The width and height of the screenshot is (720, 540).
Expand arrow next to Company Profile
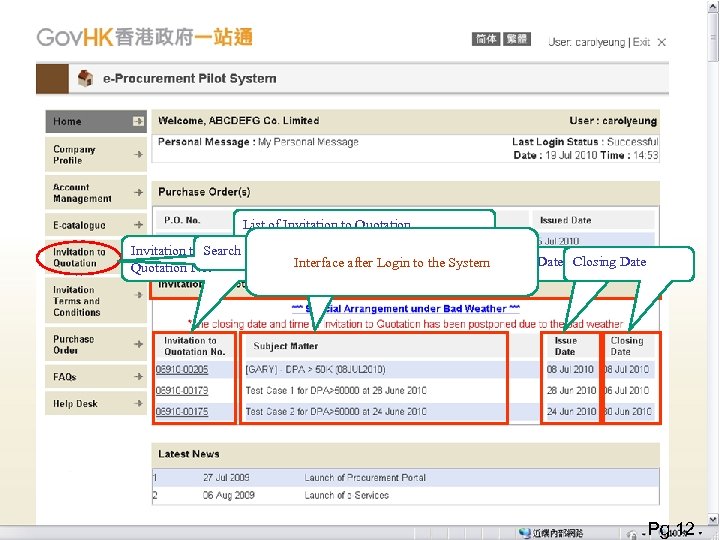[138, 155]
